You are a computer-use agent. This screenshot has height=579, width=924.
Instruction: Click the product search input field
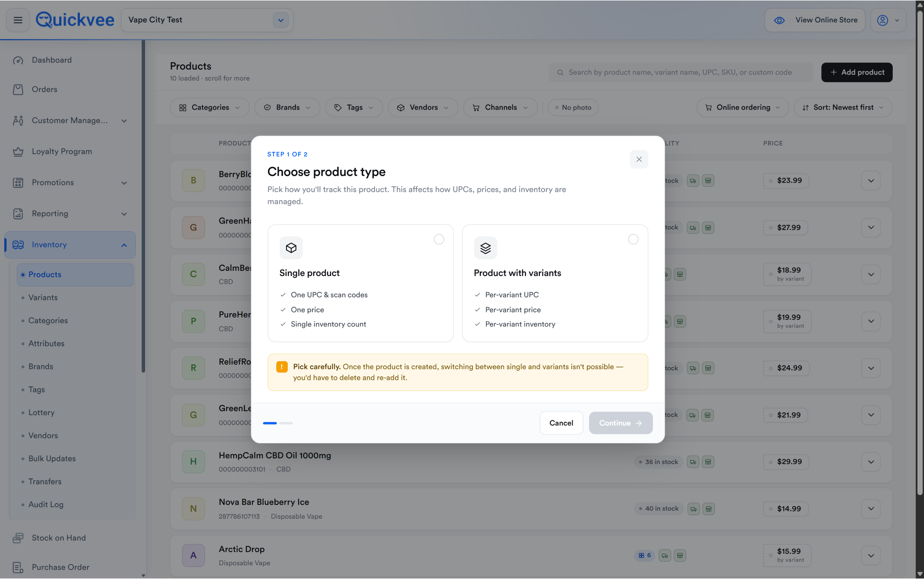coord(681,72)
